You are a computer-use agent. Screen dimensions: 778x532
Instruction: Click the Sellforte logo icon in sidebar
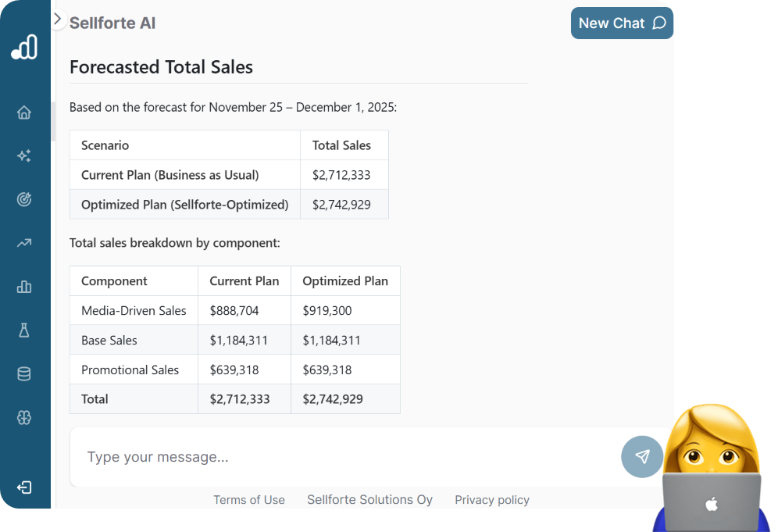click(24, 48)
